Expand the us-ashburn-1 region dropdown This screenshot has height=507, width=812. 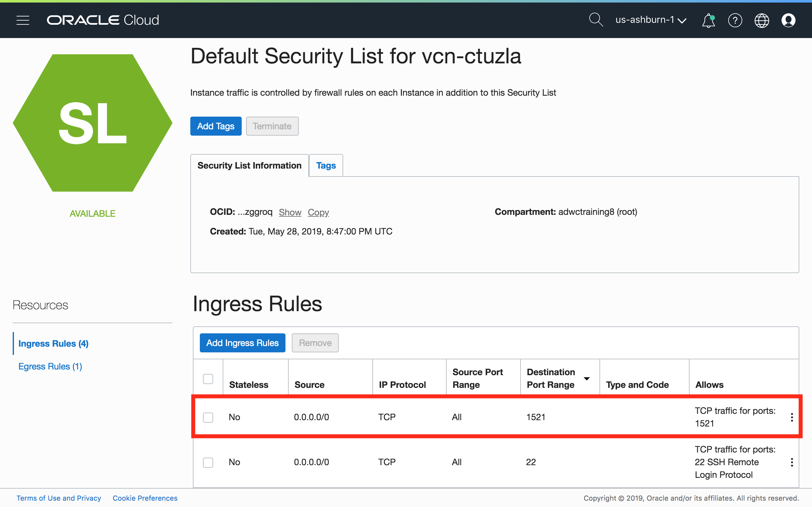click(651, 20)
